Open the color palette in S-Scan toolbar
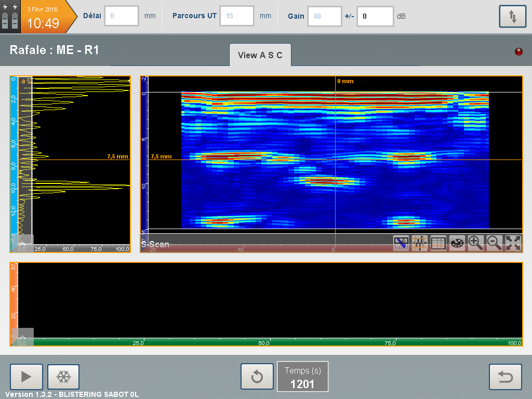 click(x=457, y=243)
